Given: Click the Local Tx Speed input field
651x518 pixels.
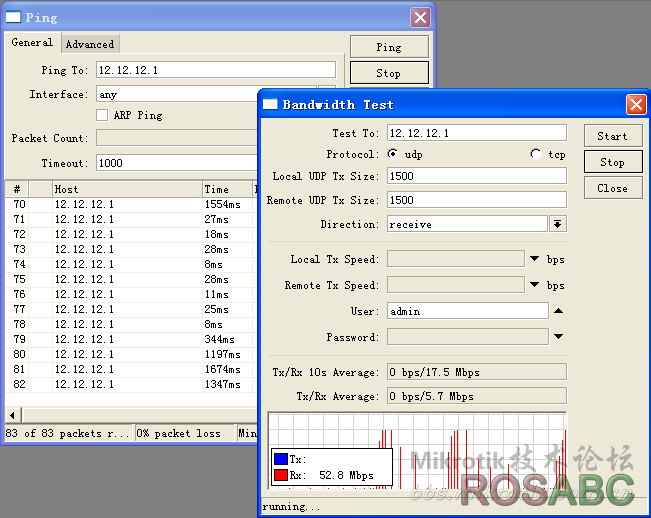Looking at the screenshot, I should click(x=456, y=259).
